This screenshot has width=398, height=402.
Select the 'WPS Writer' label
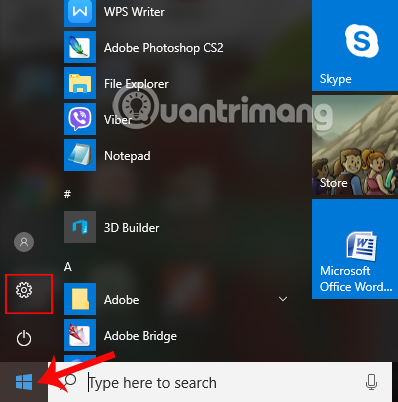134,12
